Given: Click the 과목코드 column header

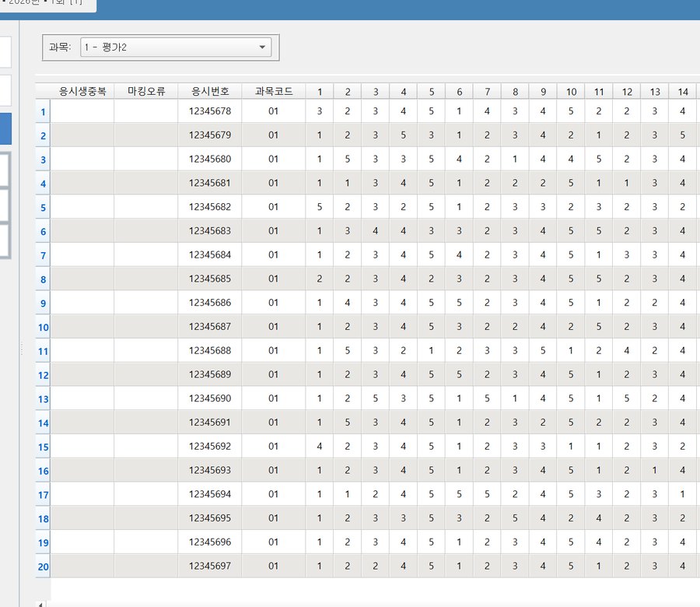Looking at the screenshot, I should pos(273,91).
